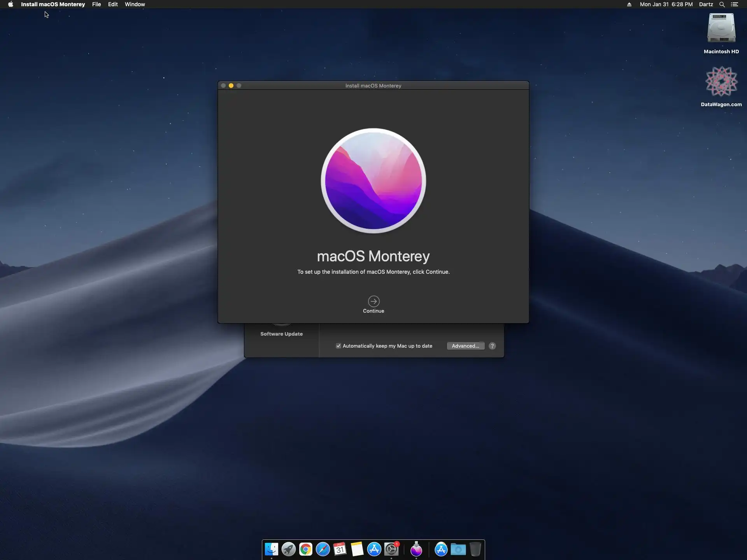Open Spotlight search in menu bar
The image size is (747, 560).
[722, 4]
